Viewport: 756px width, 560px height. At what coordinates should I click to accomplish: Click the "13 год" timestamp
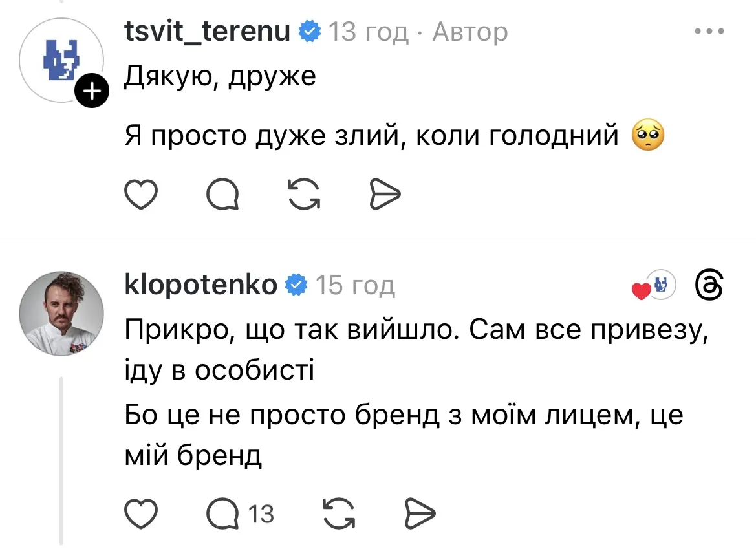[369, 31]
